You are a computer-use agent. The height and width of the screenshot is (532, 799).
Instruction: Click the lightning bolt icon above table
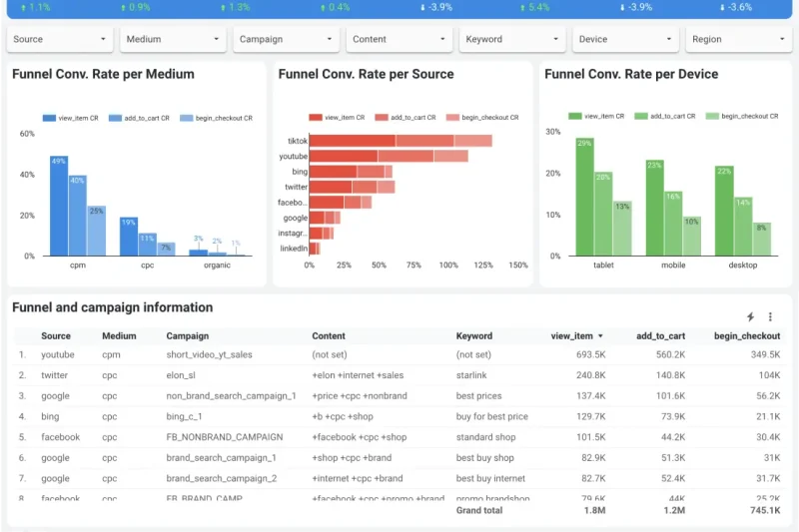[751, 316]
